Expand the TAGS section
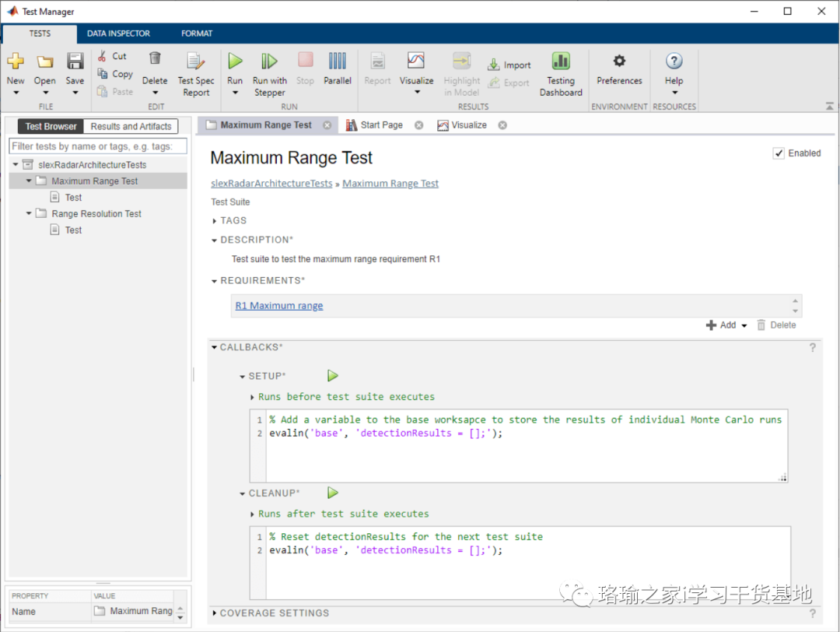This screenshot has height=632, width=840. tap(215, 221)
